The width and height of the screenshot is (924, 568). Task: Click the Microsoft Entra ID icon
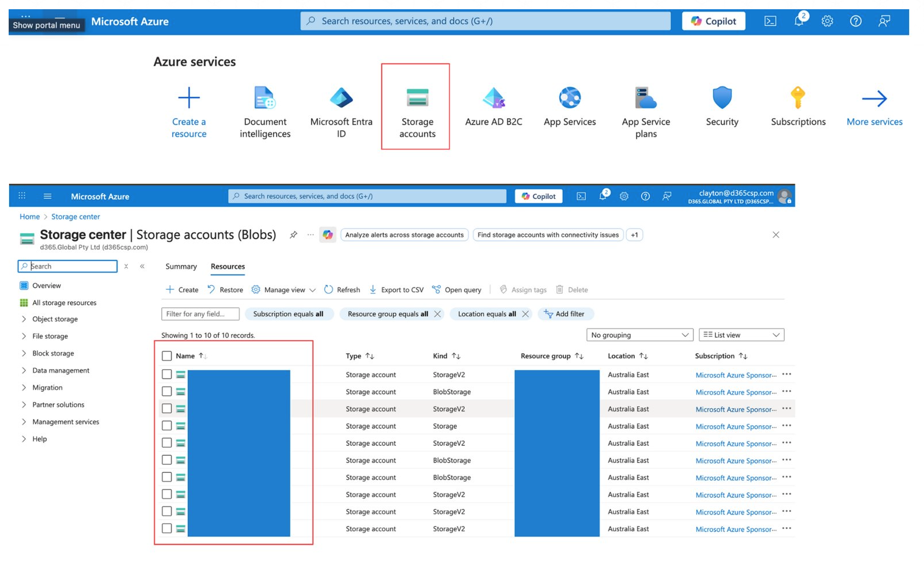pyautogui.click(x=341, y=99)
